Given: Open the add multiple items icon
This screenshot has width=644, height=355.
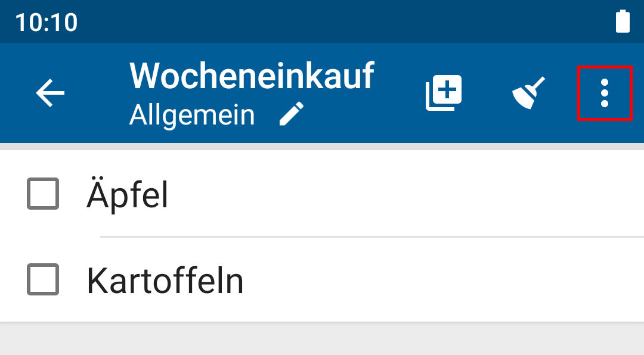Looking at the screenshot, I should (x=444, y=93).
